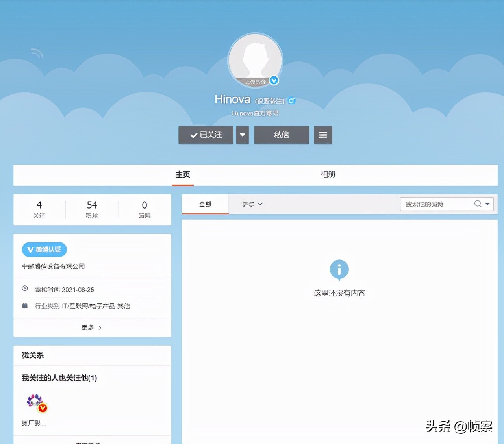
Task: Open the dropdown arrow beside 已关注
Action: click(243, 135)
